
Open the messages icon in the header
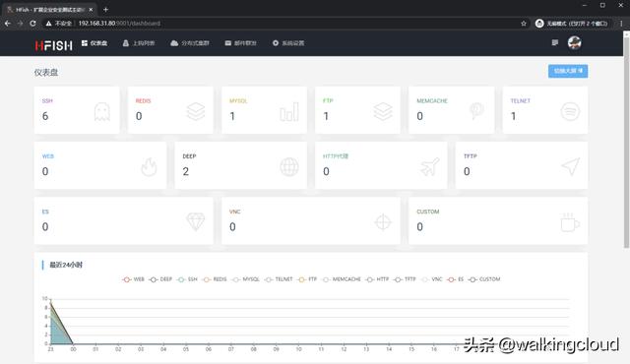[x=555, y=42]
